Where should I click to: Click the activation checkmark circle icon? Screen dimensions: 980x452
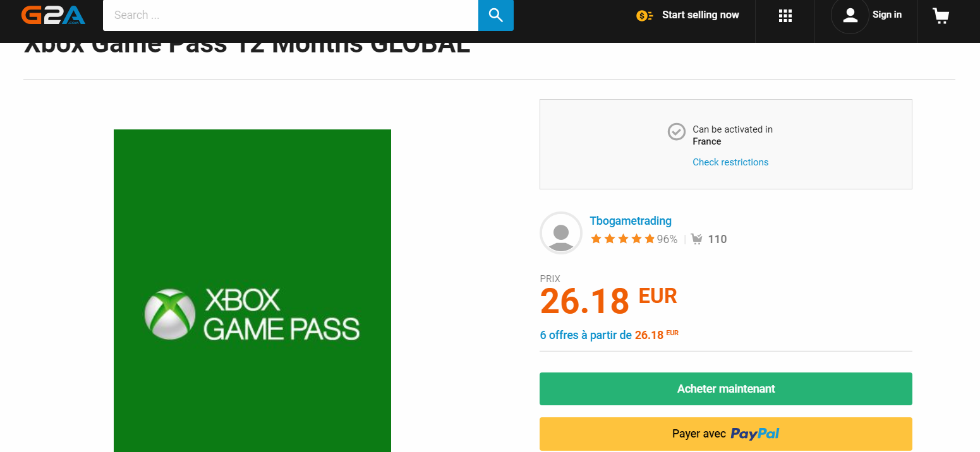(x=677, y=132)
